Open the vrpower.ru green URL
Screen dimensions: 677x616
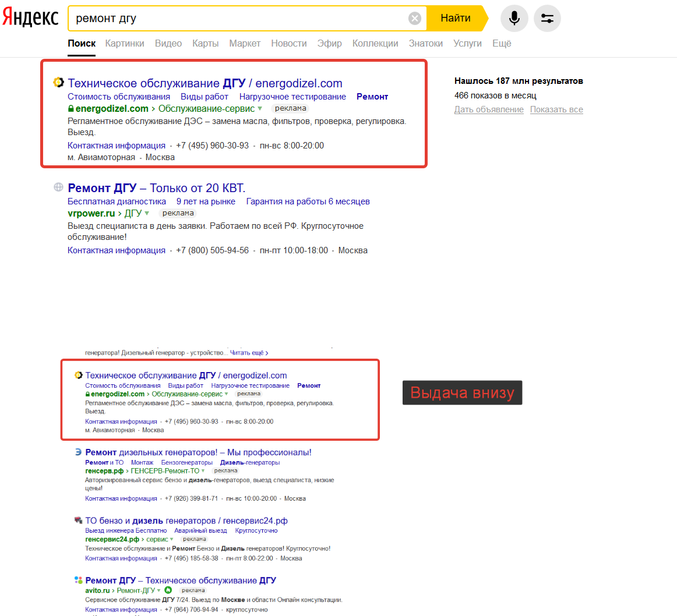tap(91, 213)
